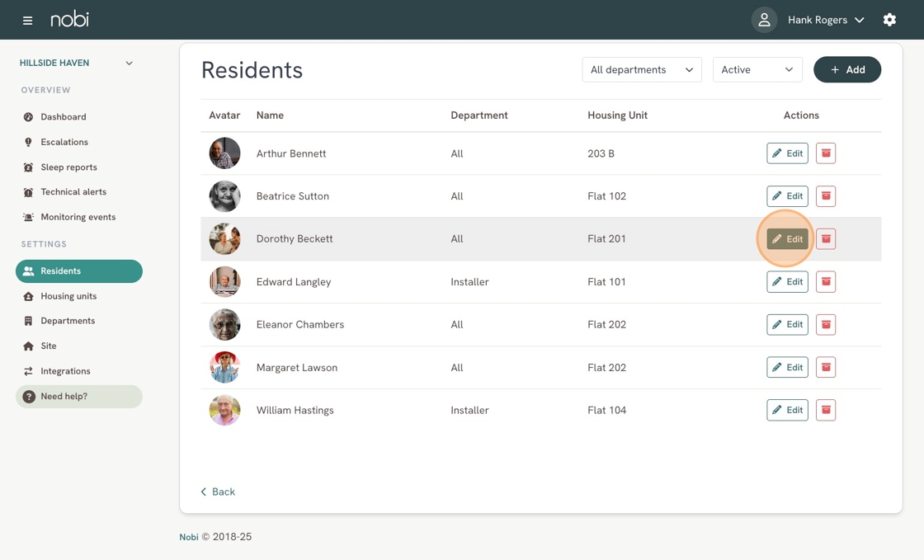
Task: Open the All departments filter dropdown
Action: (642, 70)
